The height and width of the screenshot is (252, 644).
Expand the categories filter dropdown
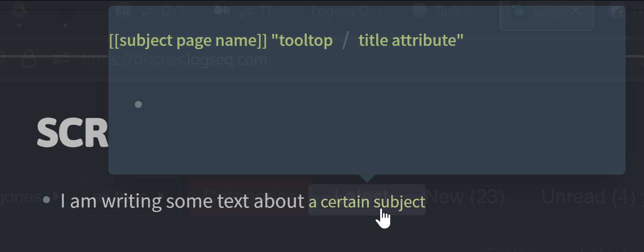(37, 196)
